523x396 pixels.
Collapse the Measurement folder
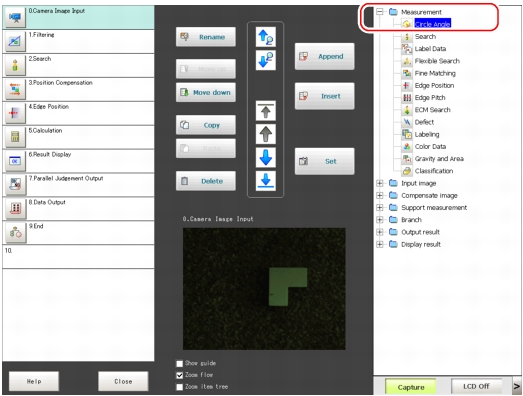380,12
